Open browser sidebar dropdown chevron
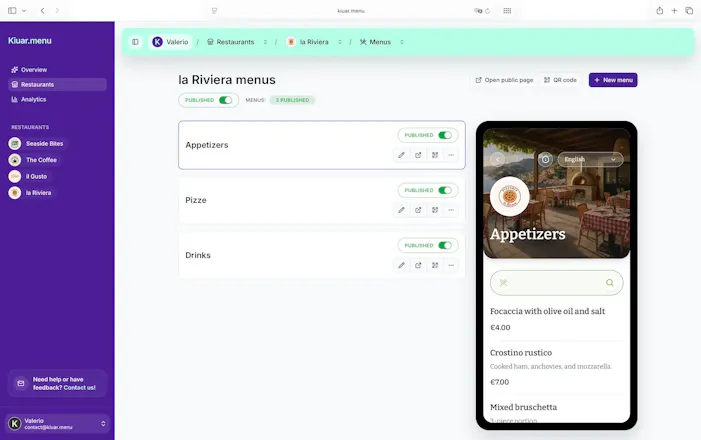The width and height of the screenshot is (701, 440). click(x=24, y=11)
